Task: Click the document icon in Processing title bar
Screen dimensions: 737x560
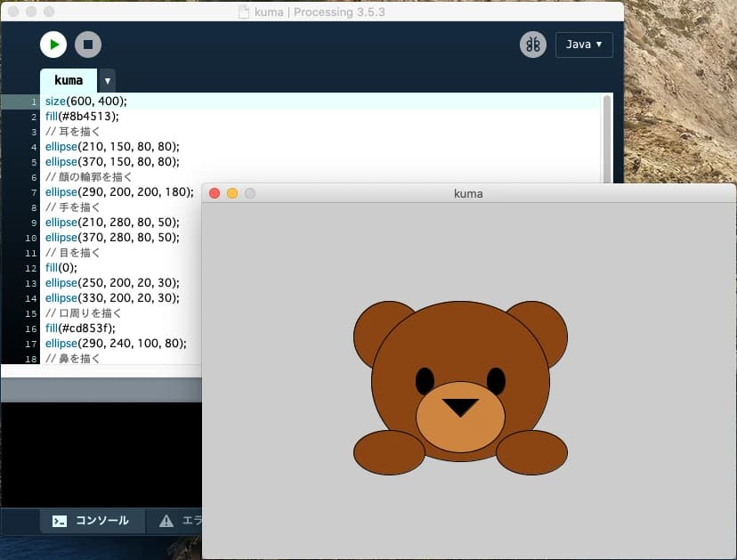Action: coord(245,12)
